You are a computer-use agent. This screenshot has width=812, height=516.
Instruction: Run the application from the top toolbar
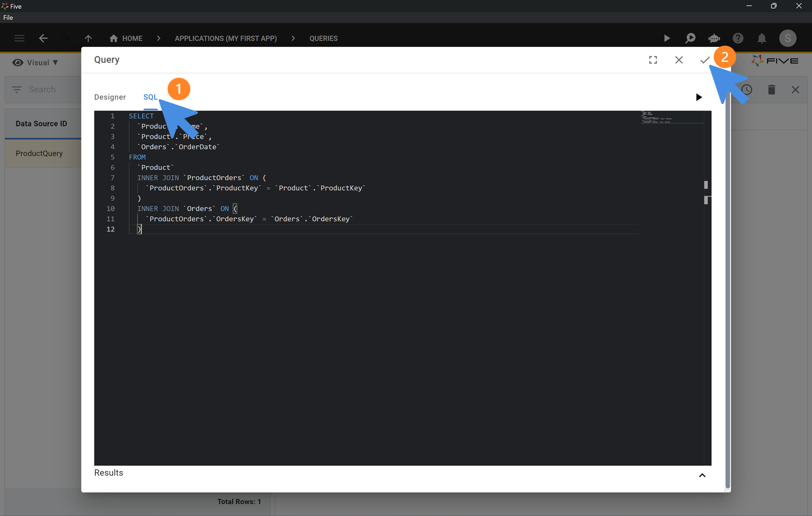[x=667, y=38]
